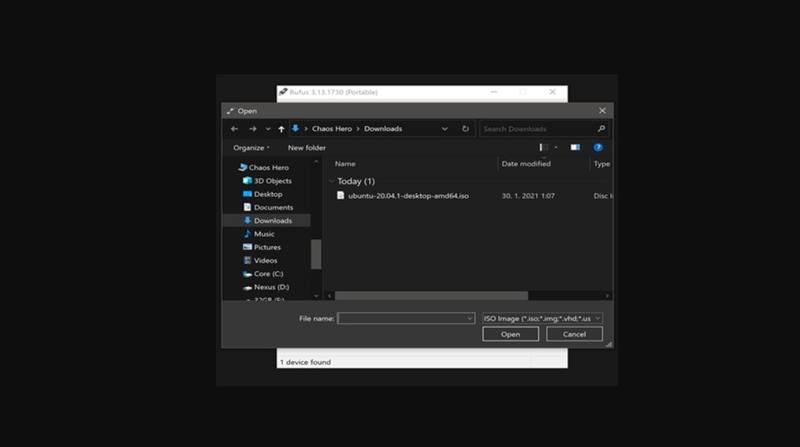Open the view options dropdown arrow

click(x=556, y=147)
